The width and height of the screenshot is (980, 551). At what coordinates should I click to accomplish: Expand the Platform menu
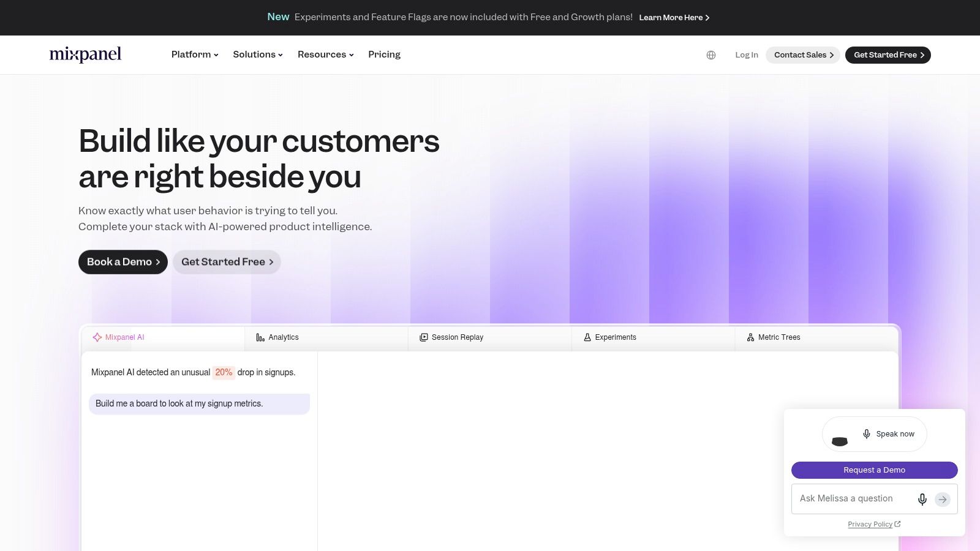click(195, 54)
